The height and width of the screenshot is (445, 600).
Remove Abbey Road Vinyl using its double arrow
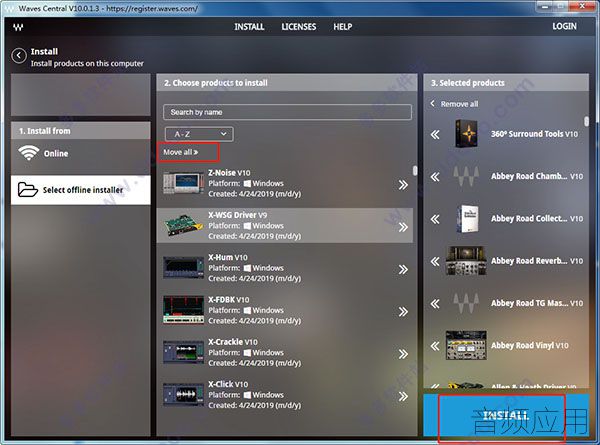[x=435, y=346]
